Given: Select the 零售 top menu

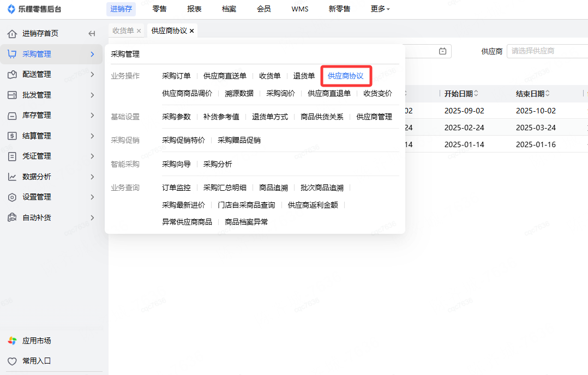Looking at the screenshot, I should (159, 9).
